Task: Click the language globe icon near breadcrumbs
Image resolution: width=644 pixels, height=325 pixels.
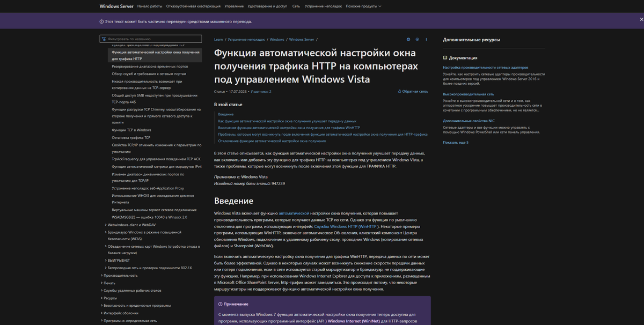Action: coord(408,39)
